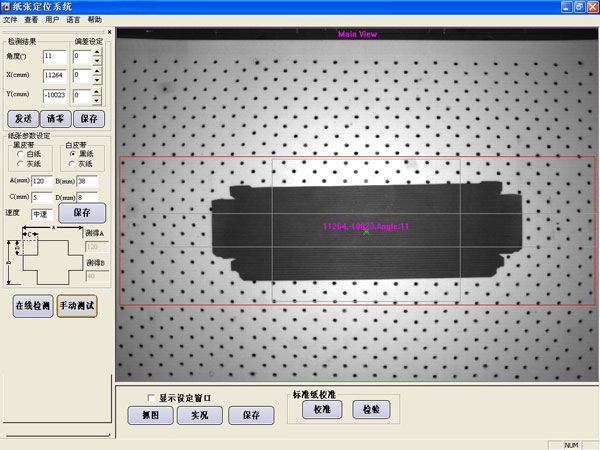The height and width of the screenshot is (450, 600).
Task: Click the 测得A value field
Action: [x=97, y=247]
